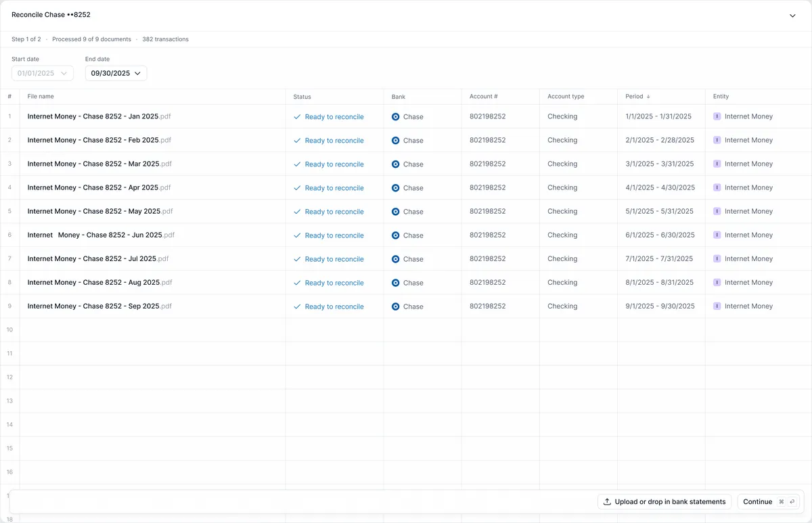Click Internet Money entity in May 2025 row
This screenshot has height=523, width=812.
coord(748,211)
